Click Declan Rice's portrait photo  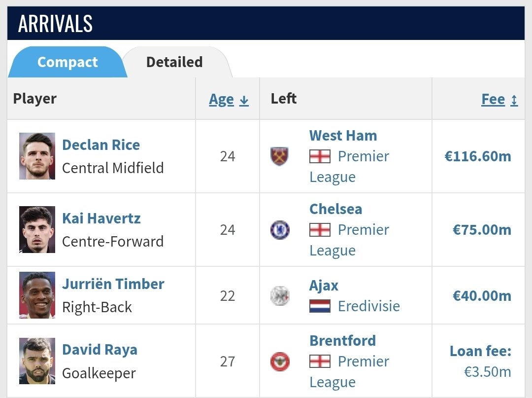(37, 156)
